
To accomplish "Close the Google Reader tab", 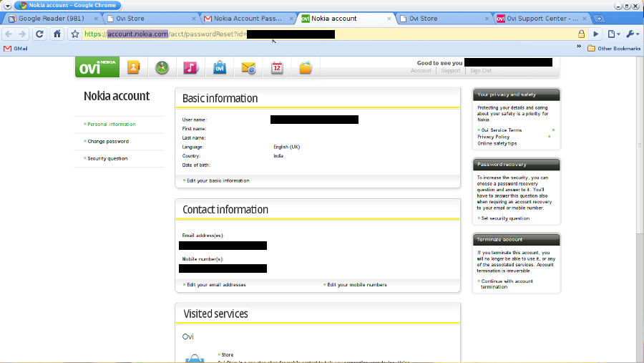I will pos(96,19).
